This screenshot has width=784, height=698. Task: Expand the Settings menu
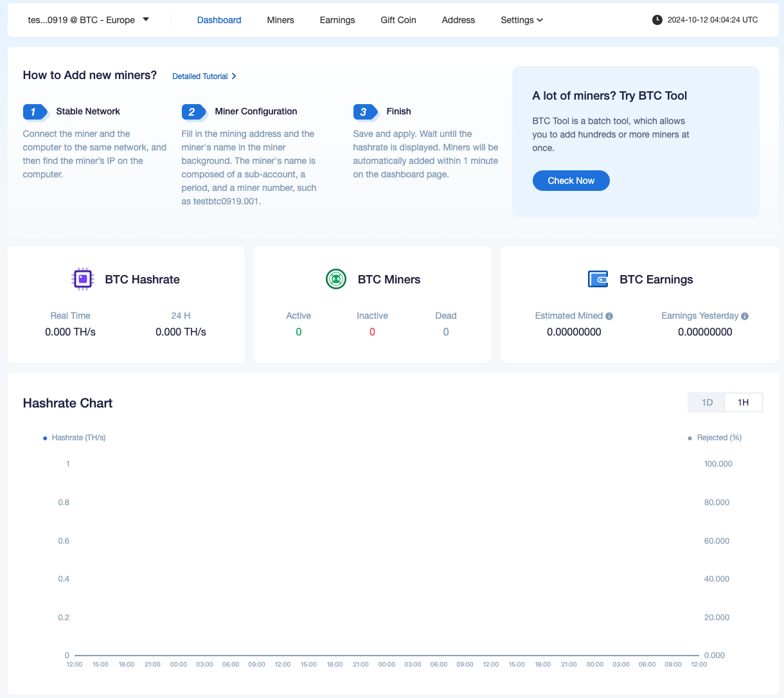coord(522,20)
